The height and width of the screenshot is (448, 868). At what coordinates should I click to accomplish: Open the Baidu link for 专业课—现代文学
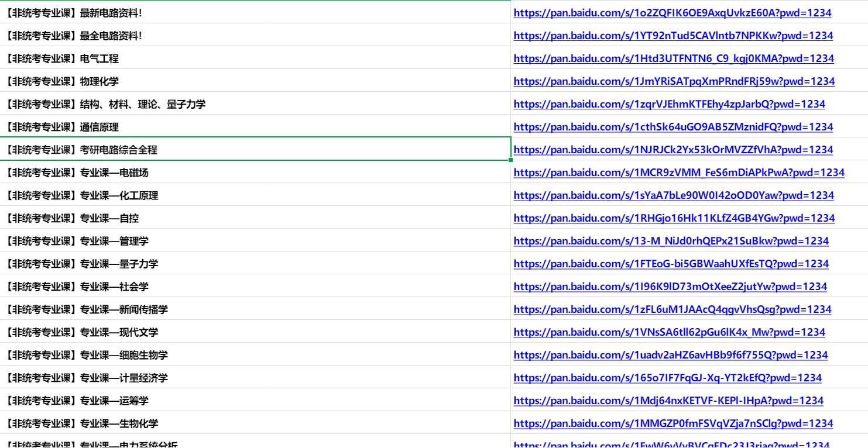click(670, 332)
